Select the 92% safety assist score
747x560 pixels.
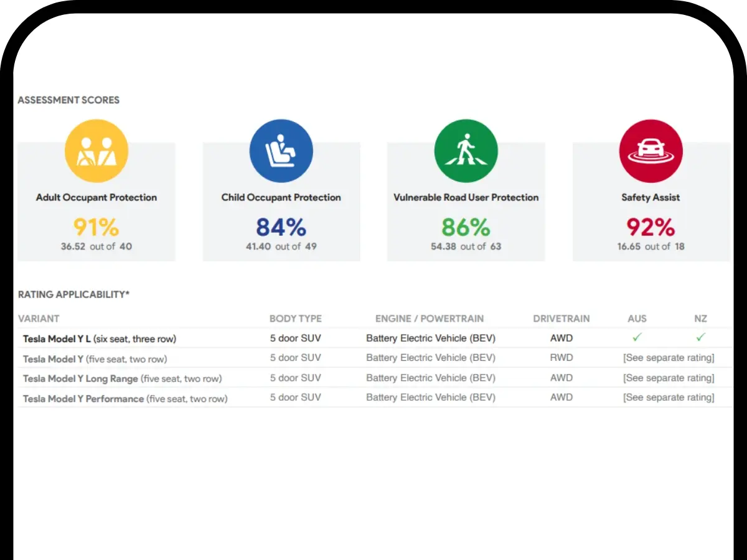[x=651, y=227]
